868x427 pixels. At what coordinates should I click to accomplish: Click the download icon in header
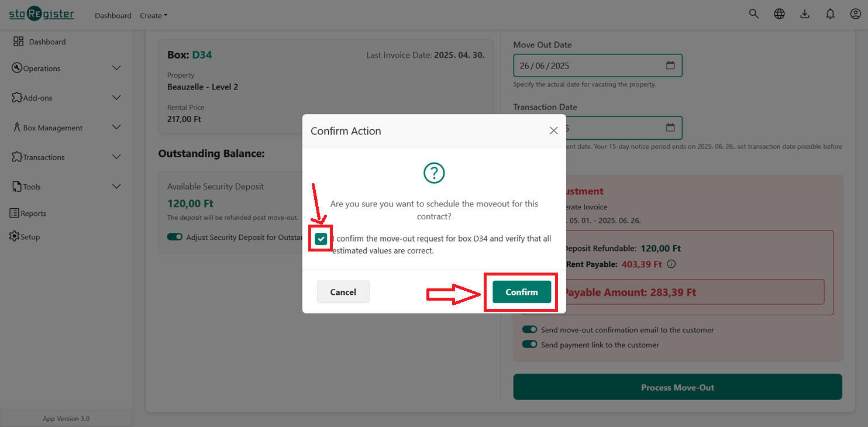coord(805,13)
